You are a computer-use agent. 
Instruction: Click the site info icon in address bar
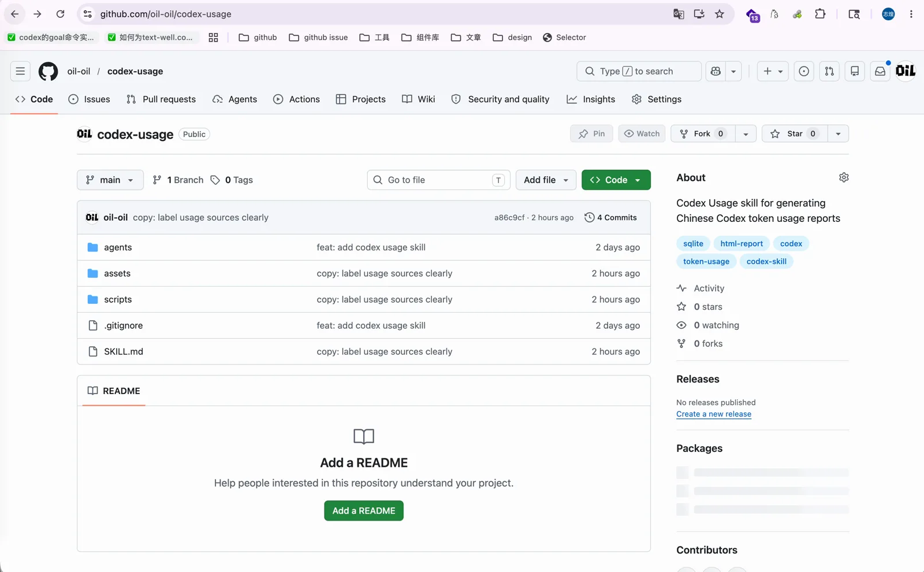88,14
